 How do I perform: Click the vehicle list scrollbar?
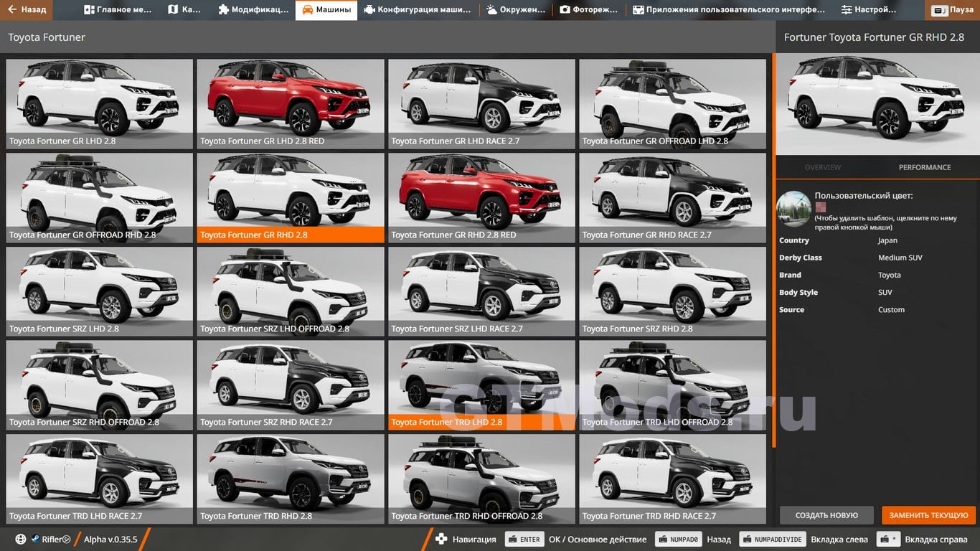[x=773, y=250]
